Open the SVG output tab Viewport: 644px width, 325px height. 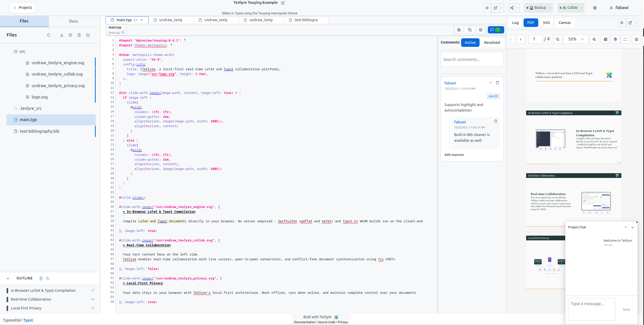(x=546, y=23)
